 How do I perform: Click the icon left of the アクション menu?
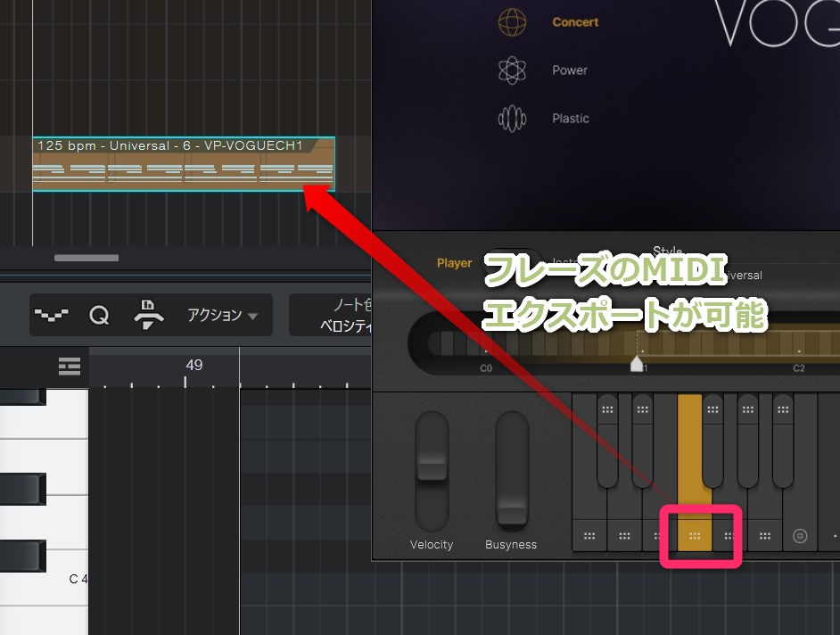148,315
